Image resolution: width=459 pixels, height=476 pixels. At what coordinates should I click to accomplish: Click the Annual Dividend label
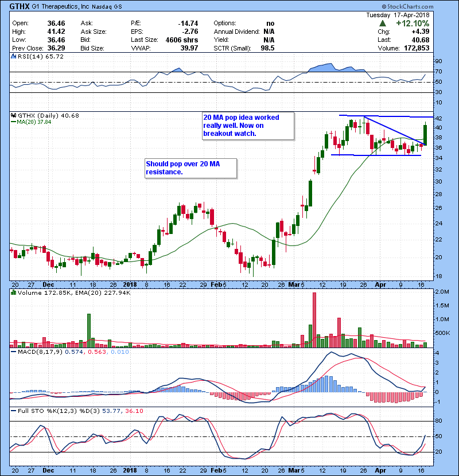[236, 32]
